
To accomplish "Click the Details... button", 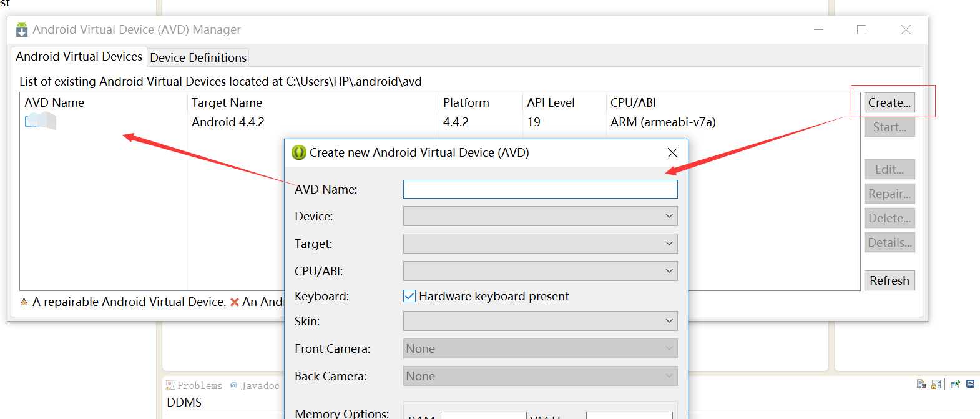I will tap(889, 242).
